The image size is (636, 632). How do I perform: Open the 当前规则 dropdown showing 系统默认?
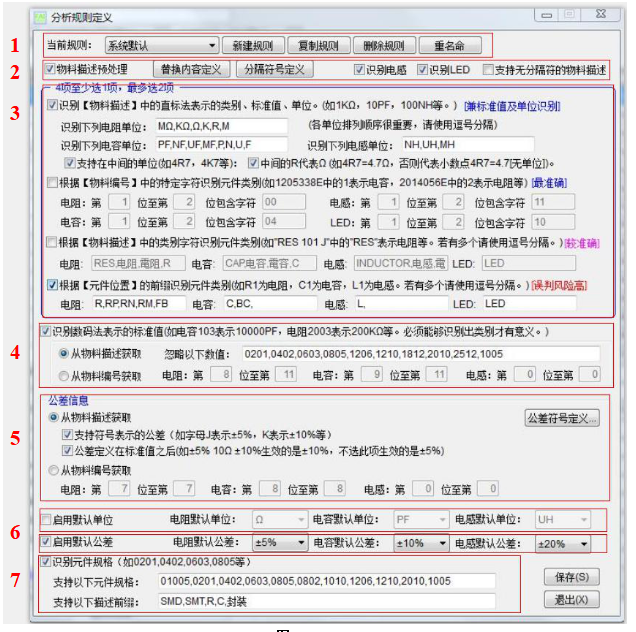click(161, 46)
